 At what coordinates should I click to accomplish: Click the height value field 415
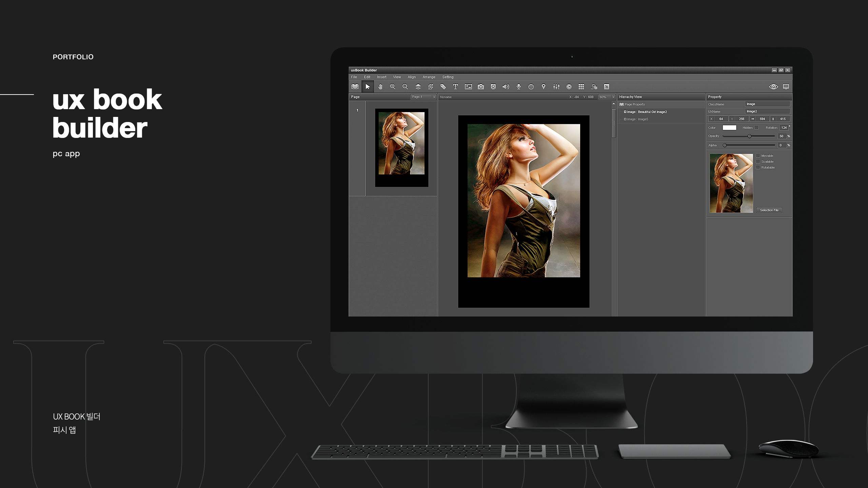[x=783, y=119]
